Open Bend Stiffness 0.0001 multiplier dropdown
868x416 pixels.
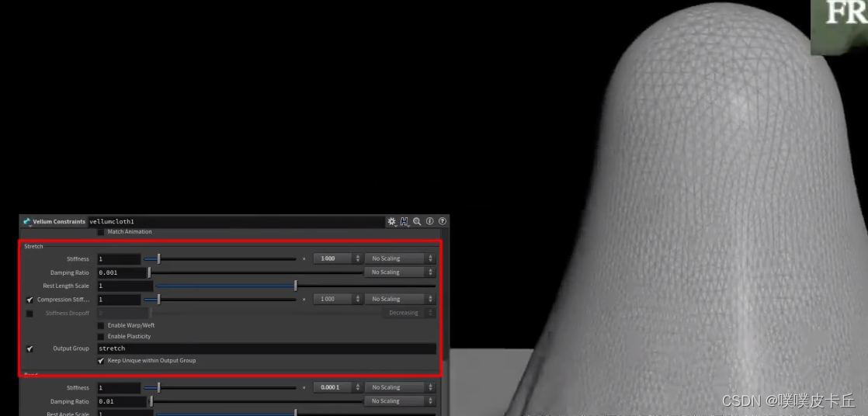[x=337, y=387]
